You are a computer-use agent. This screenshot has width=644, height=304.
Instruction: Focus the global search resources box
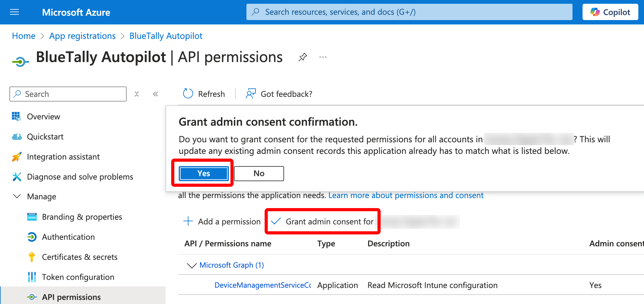coord(409,12)
